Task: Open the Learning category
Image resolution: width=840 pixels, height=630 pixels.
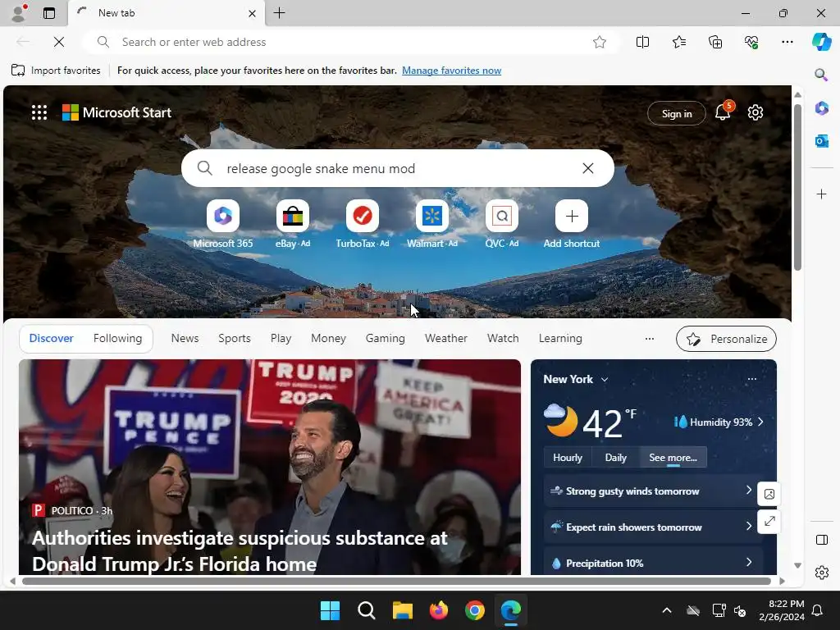Action: [560, 339]
